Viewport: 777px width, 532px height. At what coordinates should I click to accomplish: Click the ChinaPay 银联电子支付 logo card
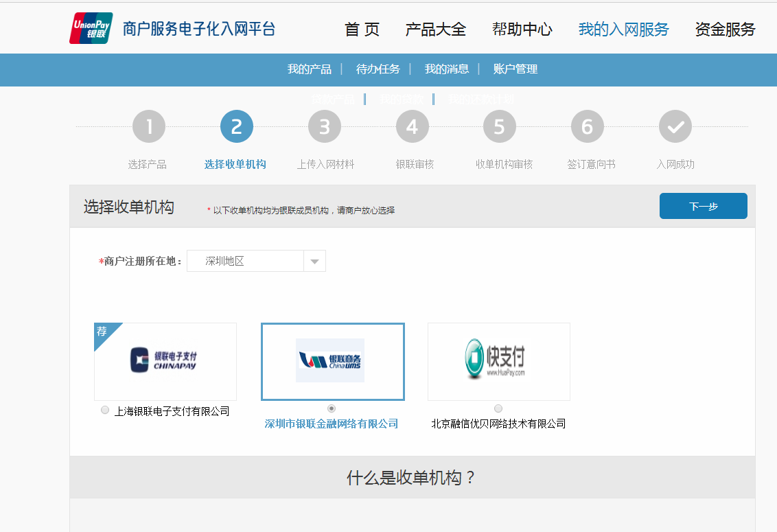point(165,361)
